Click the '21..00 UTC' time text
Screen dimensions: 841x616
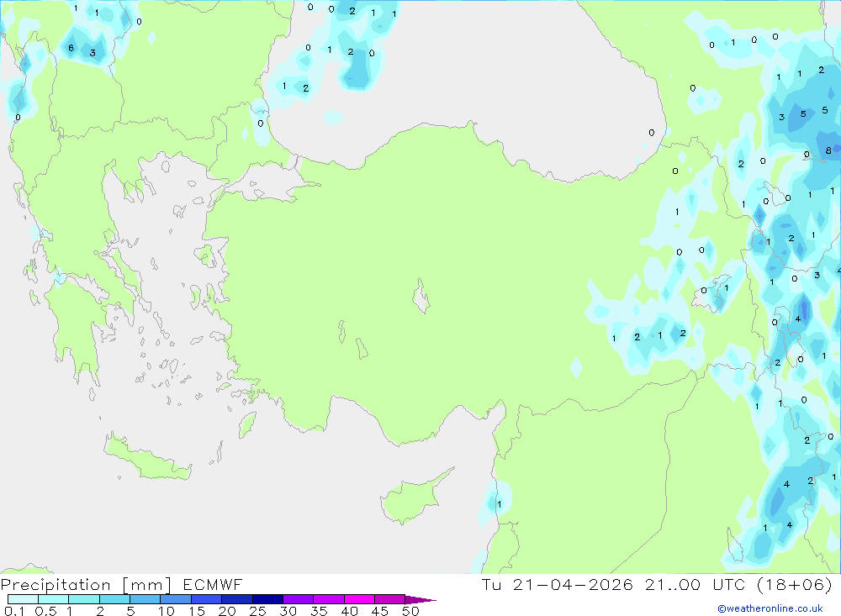696,584
